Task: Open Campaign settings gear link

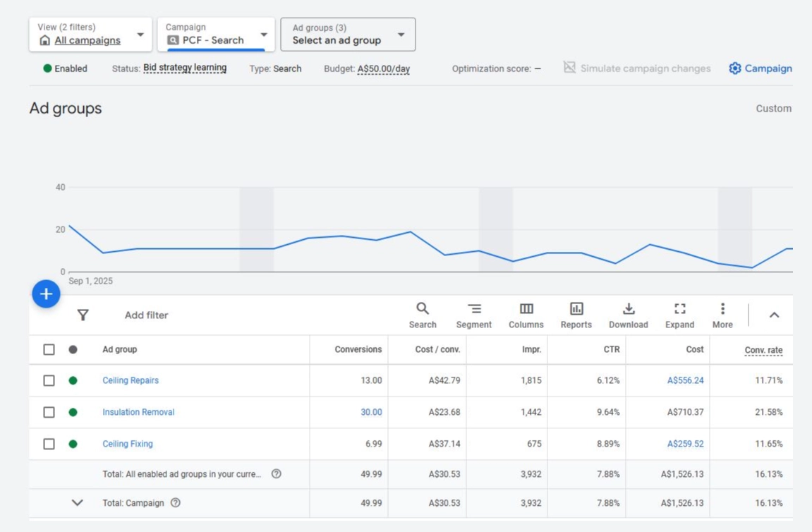Action: click(x=760, y=68)
